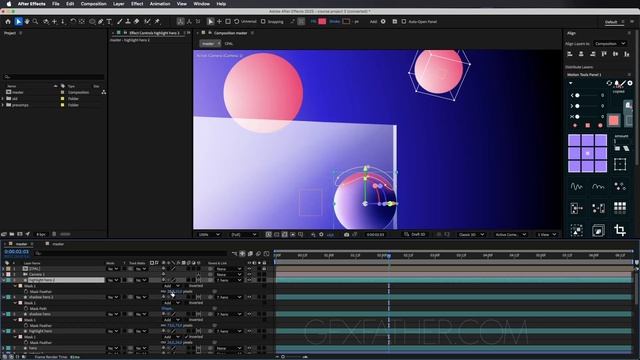Open the Apple menu

8,4
